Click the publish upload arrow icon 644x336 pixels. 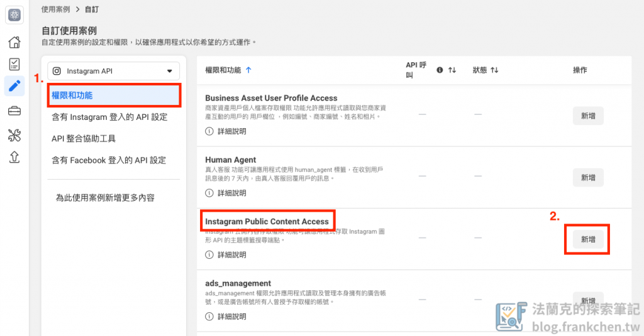(14, 157)
